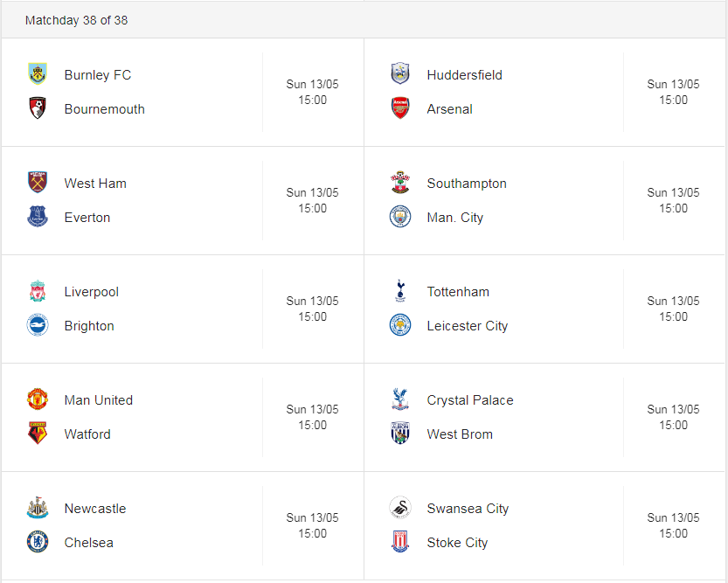The width and height of the screenshot is (728, 583).
Task: Open Newcastle vs Chelsea match time
Action: pos(313,525)
